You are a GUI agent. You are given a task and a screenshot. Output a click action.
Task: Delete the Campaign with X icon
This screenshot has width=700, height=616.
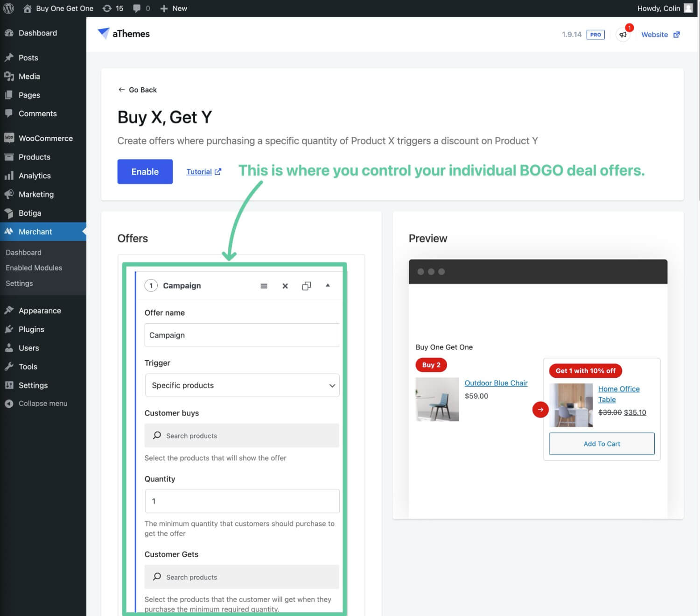click(285, 286)
